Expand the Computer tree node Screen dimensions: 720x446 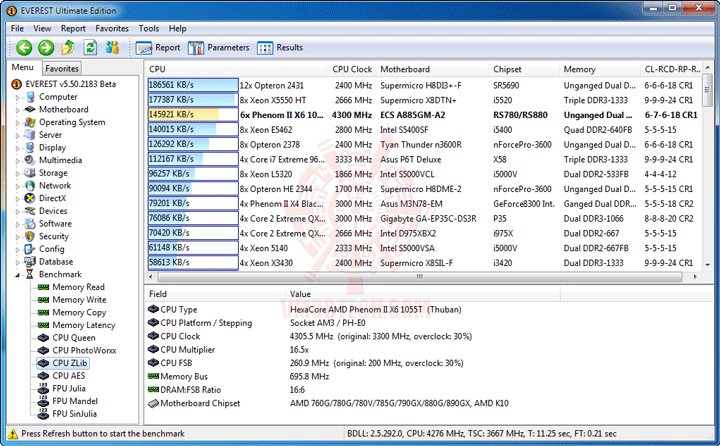coord(17,97)
